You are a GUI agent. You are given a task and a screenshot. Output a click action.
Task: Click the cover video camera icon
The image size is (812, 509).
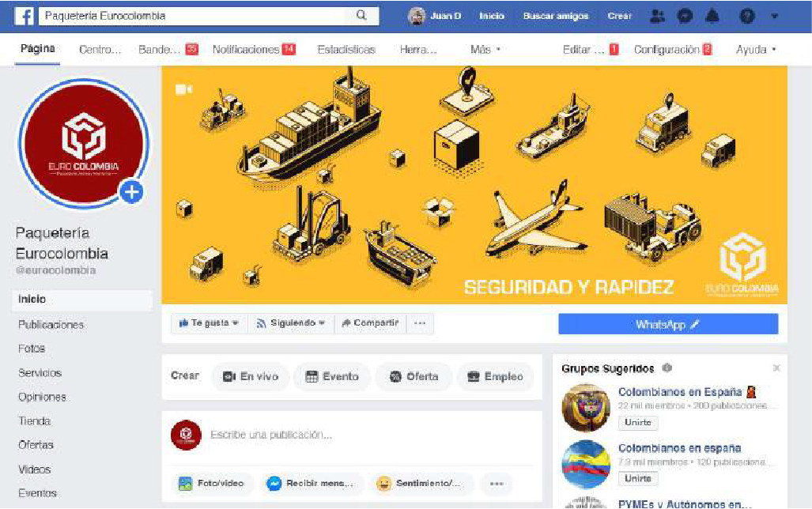pyautogui.click(x=183, y=89)
